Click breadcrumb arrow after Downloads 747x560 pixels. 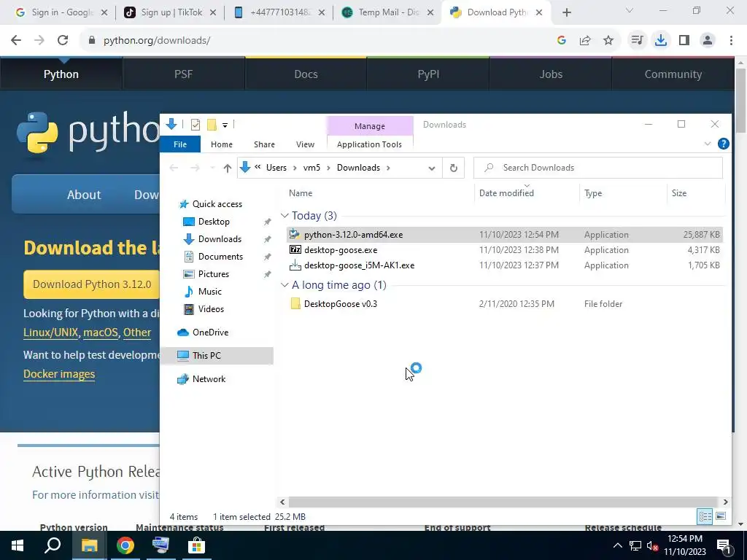388,168
